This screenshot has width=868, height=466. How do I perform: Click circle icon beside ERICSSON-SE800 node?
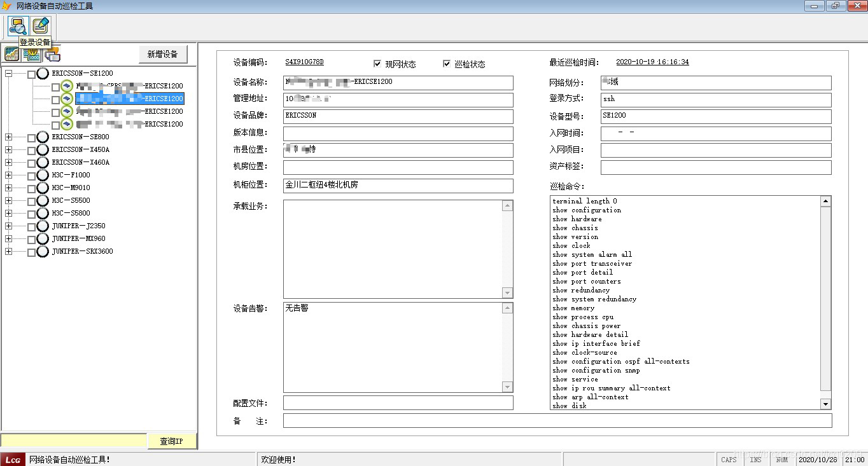[43, 137]
